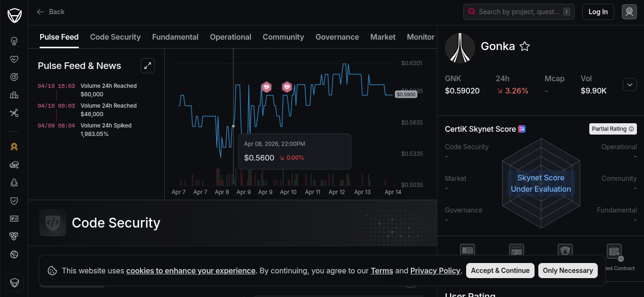Click the rocket icon in the sidebar
This screenshot has width=644, height=297.
14,183
